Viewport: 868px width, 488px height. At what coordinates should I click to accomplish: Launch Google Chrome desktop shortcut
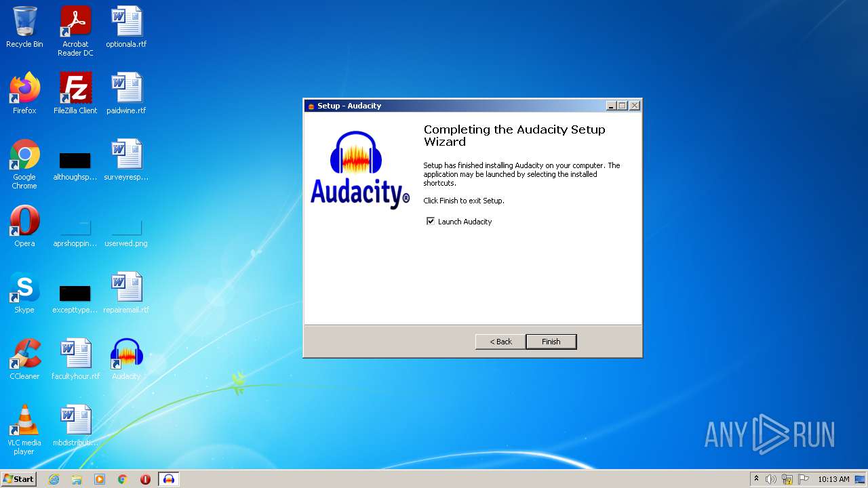[x=24, y=165]
